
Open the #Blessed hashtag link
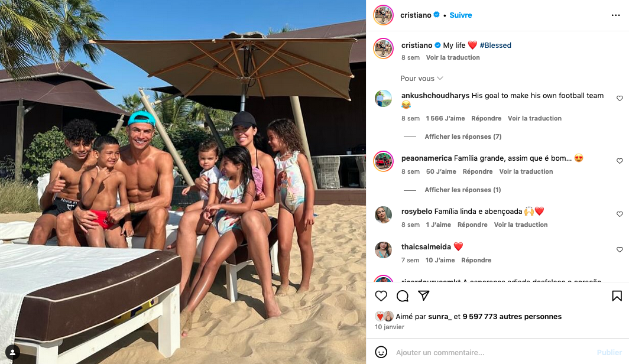coord(495,45)
